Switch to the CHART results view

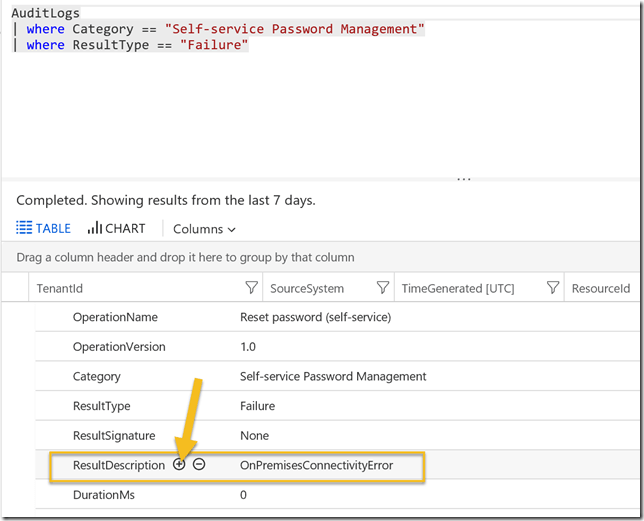116,228
